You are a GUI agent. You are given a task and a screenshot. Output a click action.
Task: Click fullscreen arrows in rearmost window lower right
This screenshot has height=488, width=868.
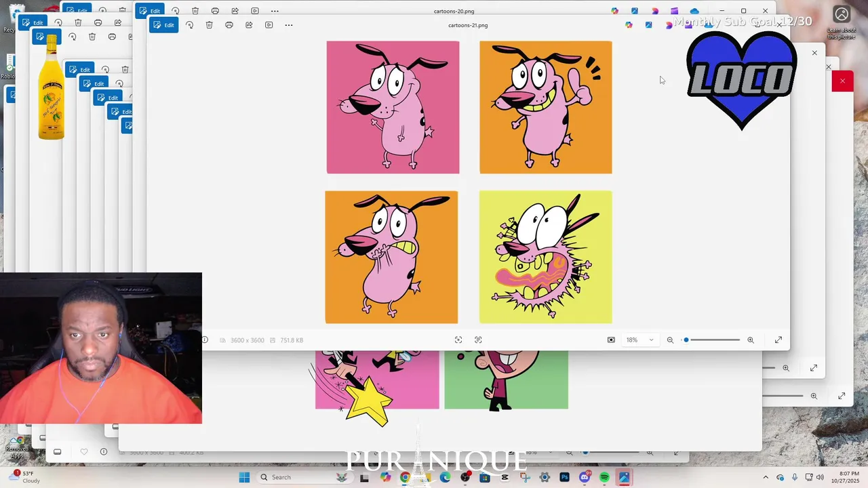pos(842,396)
